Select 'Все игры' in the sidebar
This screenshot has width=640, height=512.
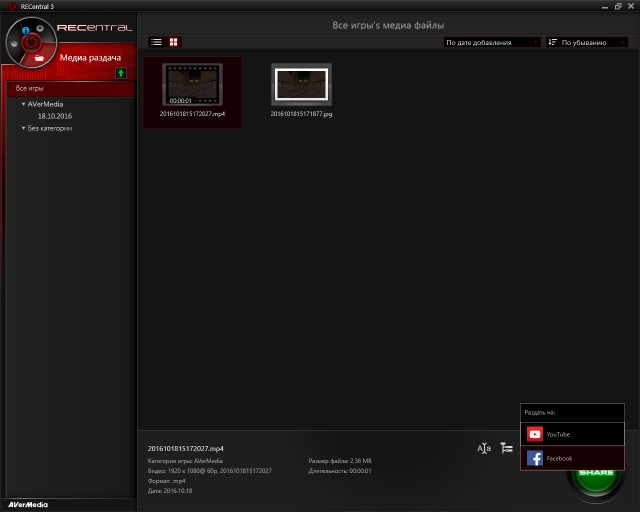click(x=30, y=88)
